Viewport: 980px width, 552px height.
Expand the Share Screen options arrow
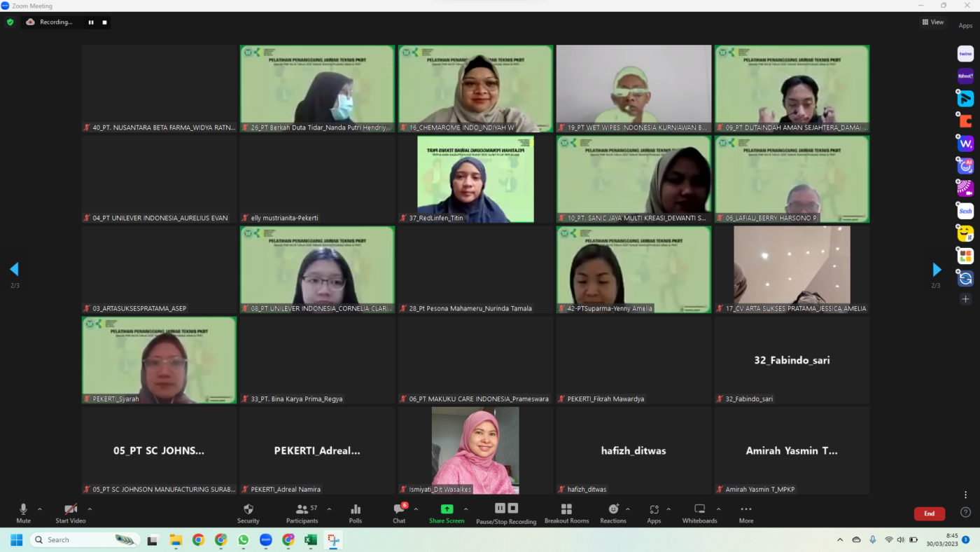pos(465,509)
